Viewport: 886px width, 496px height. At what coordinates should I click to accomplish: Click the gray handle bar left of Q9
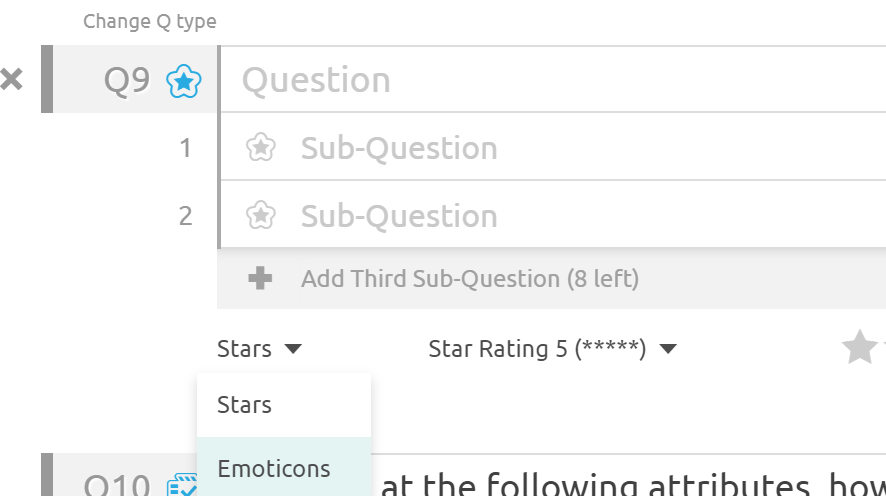pos(46,79)
